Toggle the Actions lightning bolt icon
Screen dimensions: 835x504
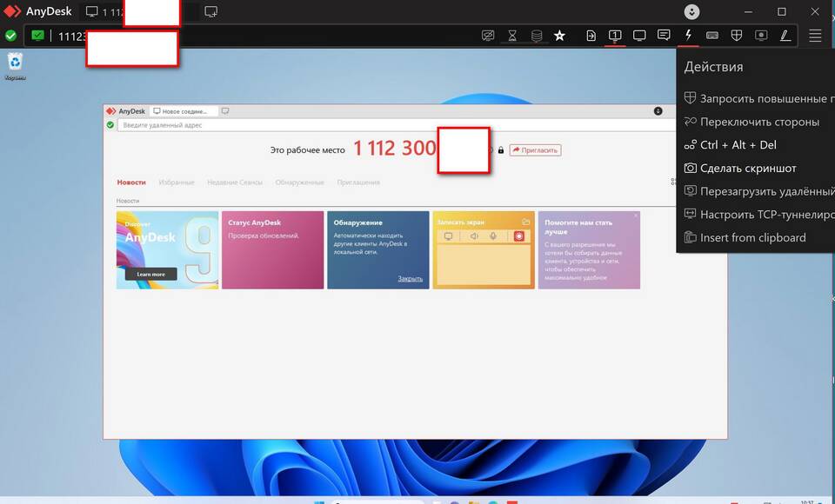pyautogui.click(x=688, y=36)
